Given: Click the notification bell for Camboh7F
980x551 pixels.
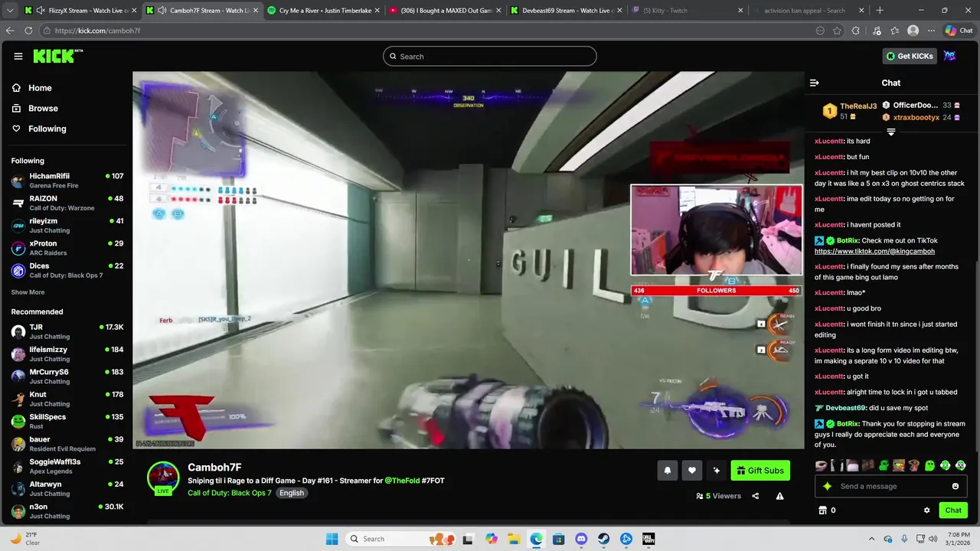Looking at the screenshot, I should coord(667,471).
